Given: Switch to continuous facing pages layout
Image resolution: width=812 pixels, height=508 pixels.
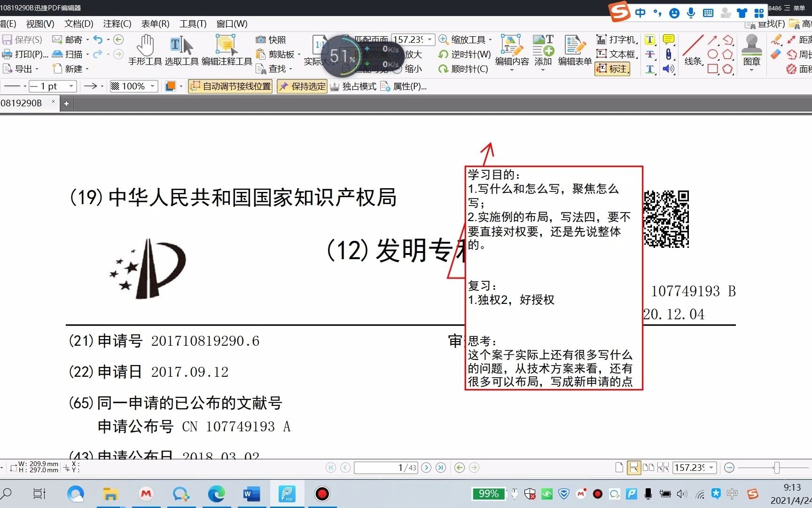Looking at the screenshot, I should pyautogui.click(x=663, y=468).
